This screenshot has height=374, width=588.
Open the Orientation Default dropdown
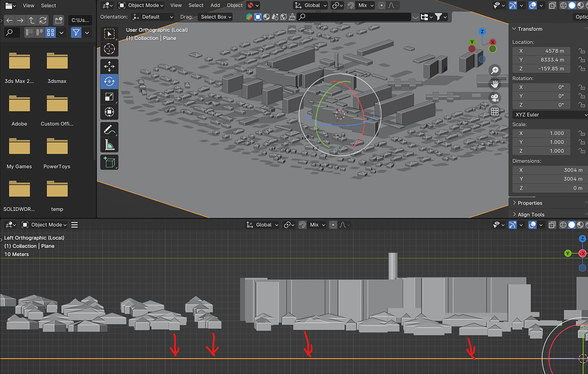point(153,17)
